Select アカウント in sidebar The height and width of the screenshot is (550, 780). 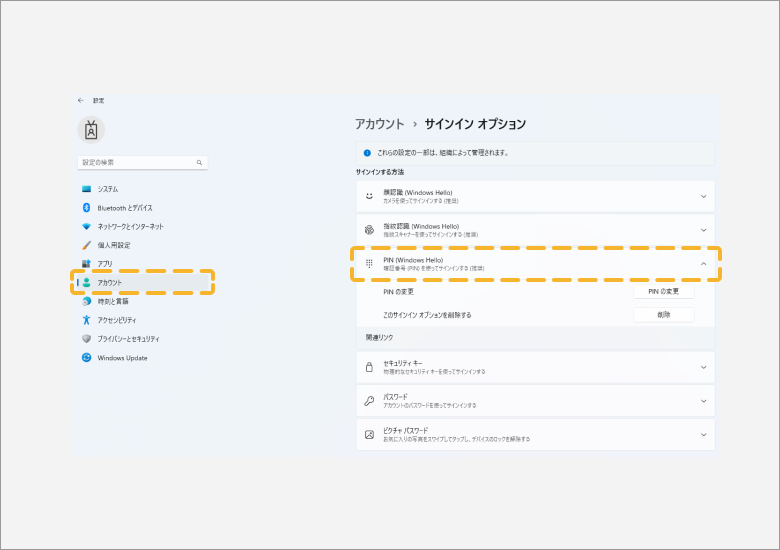142,282
